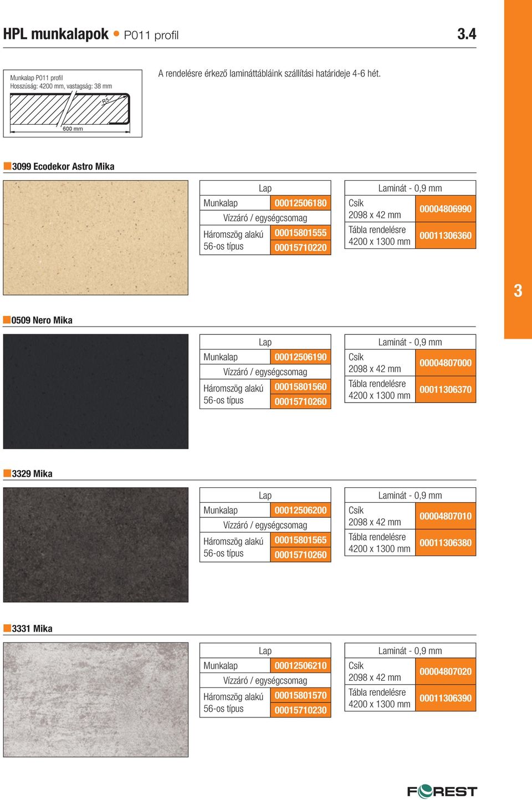
Task: Click the "Munkalap P011 profil" caption
Action: pos(37,78)
